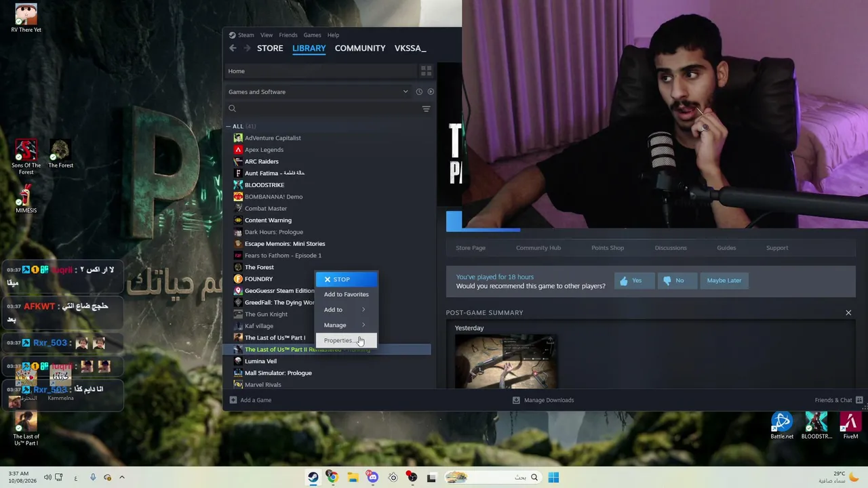Click STOP in the context menu
868x488 pixels.
tap(346, 279)
